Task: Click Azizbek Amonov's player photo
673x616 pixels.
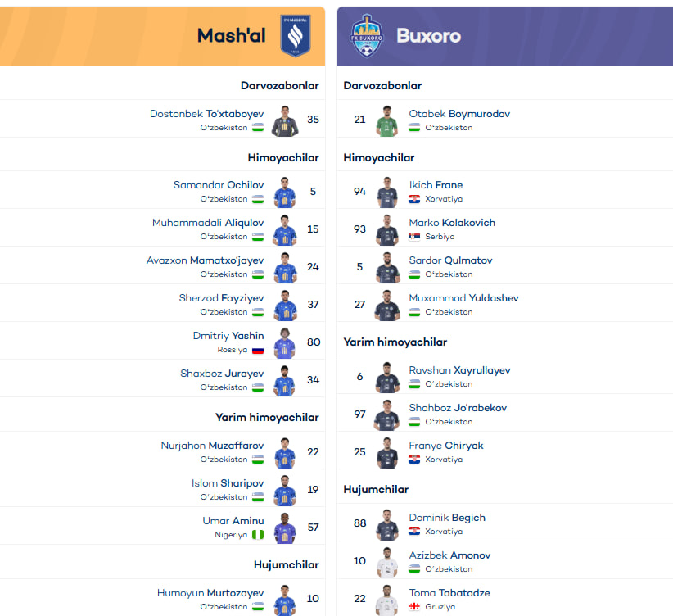Action: pyautogui.click(x=387, y=563)
